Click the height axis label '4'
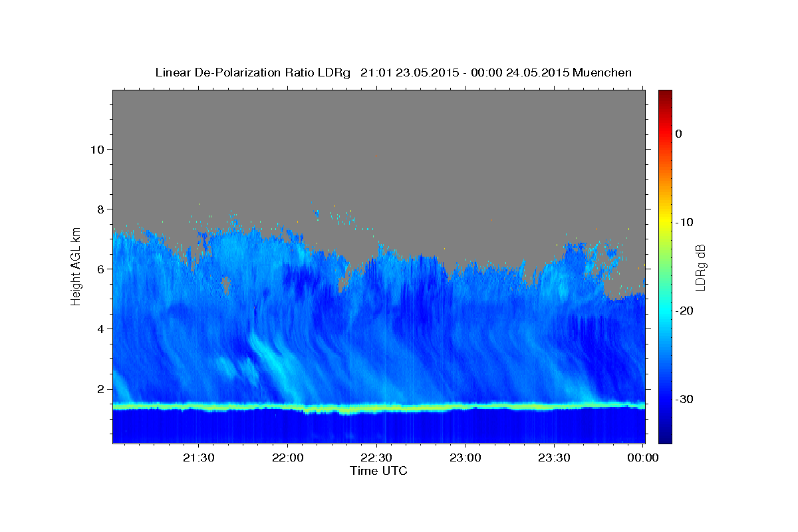The image size is (798, 532). tap(99, 329)
